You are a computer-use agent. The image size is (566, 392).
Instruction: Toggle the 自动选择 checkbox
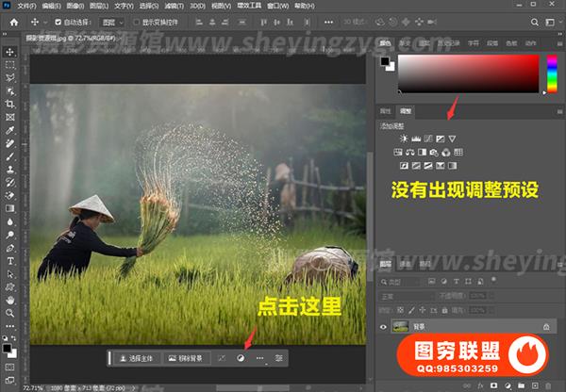58,21
